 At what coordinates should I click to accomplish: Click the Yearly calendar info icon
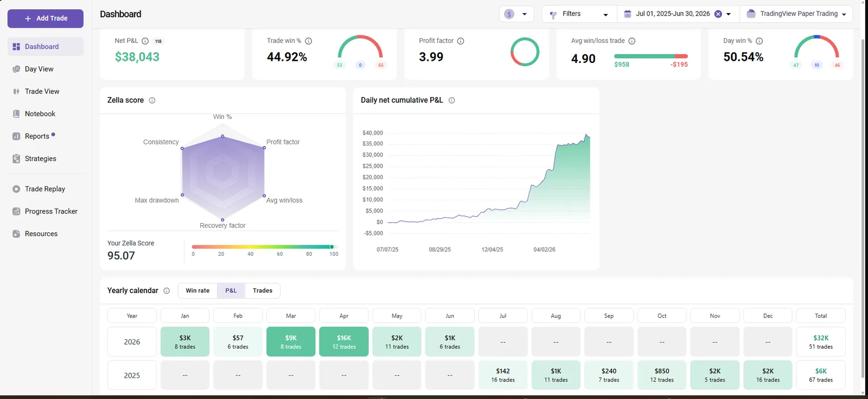167,291
